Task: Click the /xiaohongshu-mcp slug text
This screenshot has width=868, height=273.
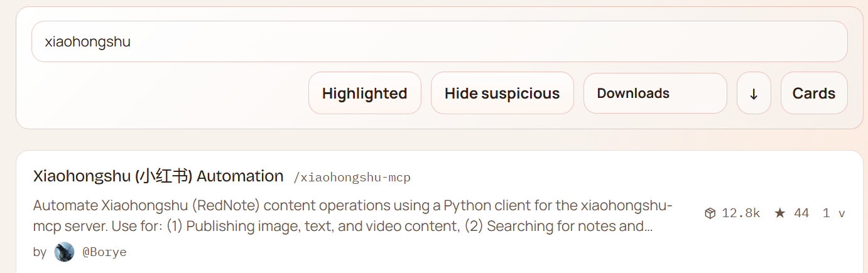Action: pos(352,178)
